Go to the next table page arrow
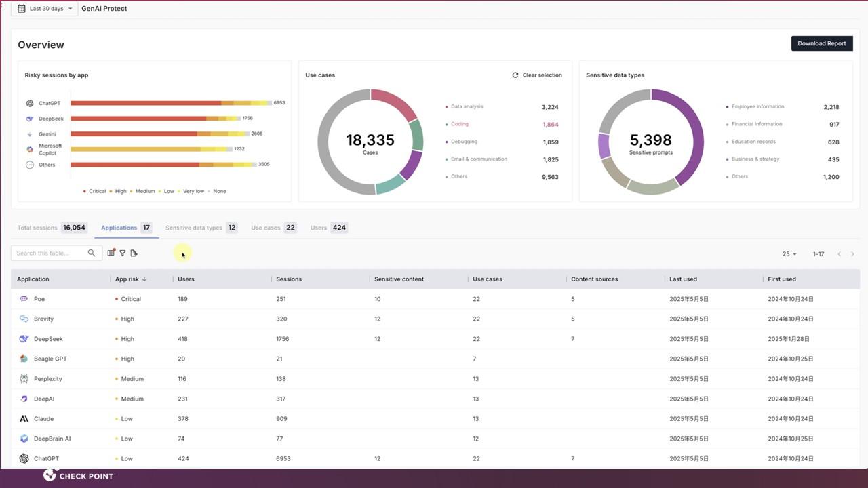This screenshot has width=868, height=488. 852,254
